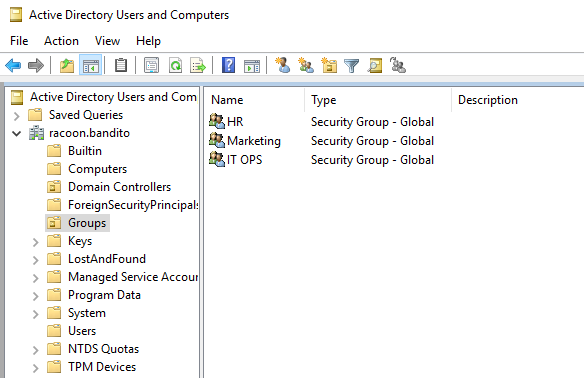Select the System tree item

click(87, 313)
